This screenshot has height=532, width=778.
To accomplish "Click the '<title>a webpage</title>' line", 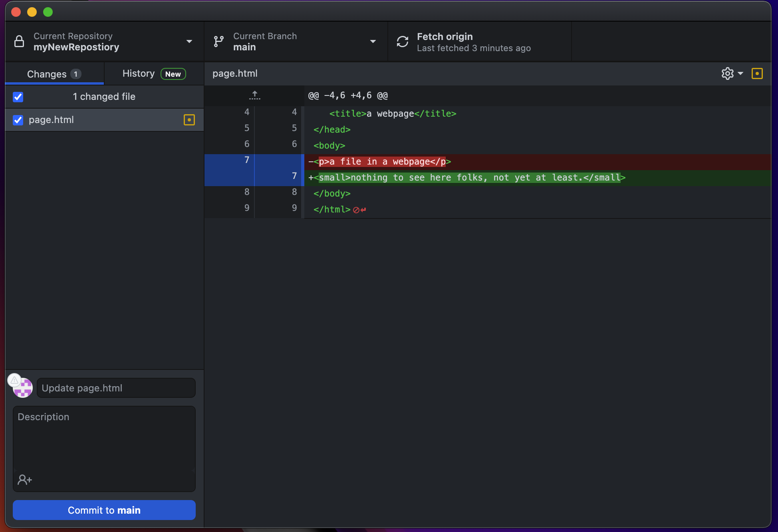I will tap(538, 114).
